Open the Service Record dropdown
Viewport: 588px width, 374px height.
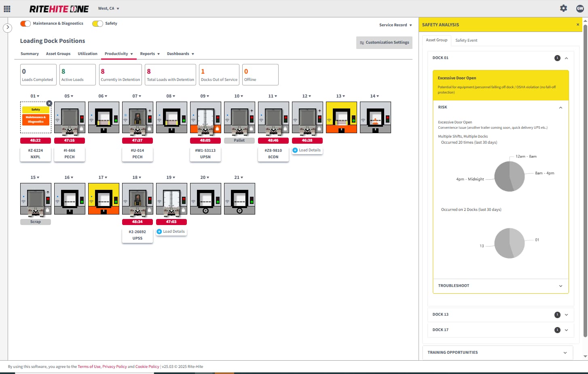[395, 25]
